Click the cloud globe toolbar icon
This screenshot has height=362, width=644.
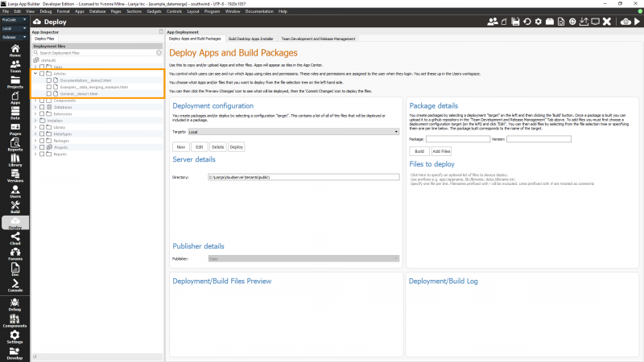click(625, 22)
